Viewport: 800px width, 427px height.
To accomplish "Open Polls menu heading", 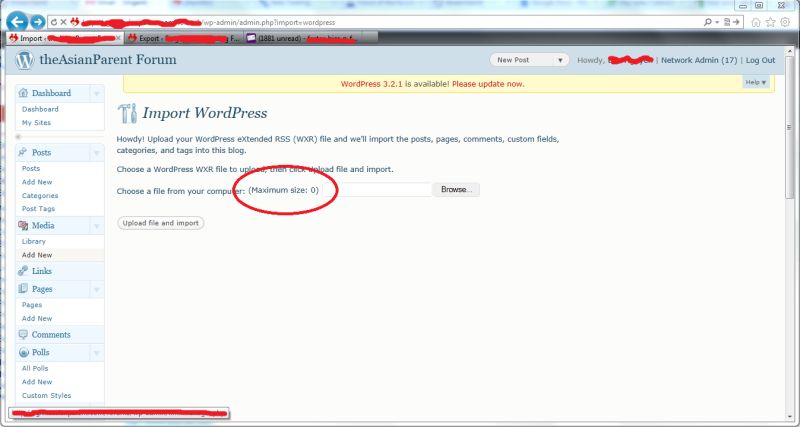I will click(40, 353).
